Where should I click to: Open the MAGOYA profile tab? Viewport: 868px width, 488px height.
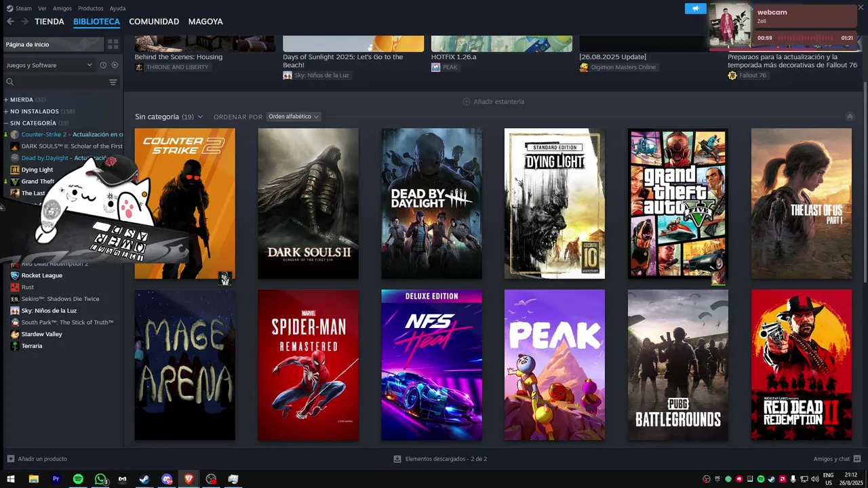point(205,22)
